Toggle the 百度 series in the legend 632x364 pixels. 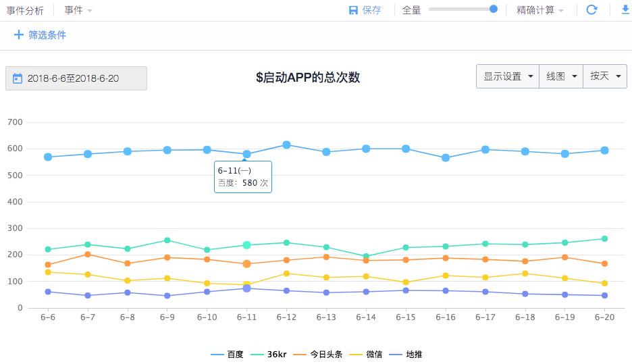[x=228, y=355]
